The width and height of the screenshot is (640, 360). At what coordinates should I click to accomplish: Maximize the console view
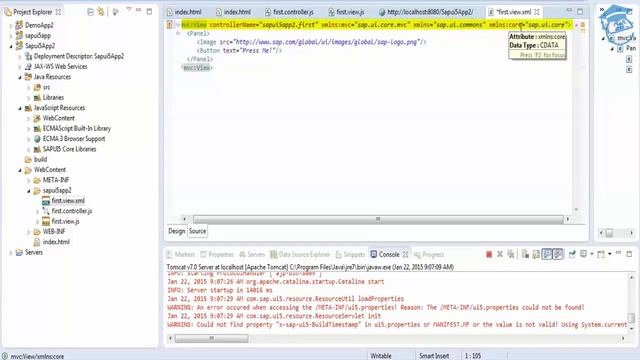pos(629,254)
